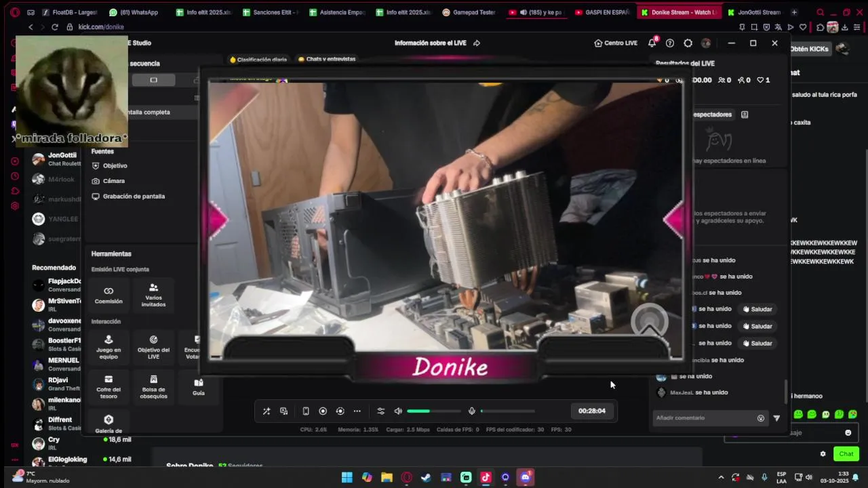Screen dimensions: 868x488
Task: Open JonGottii channel in sidebar
Action: (x=56, y=159)
